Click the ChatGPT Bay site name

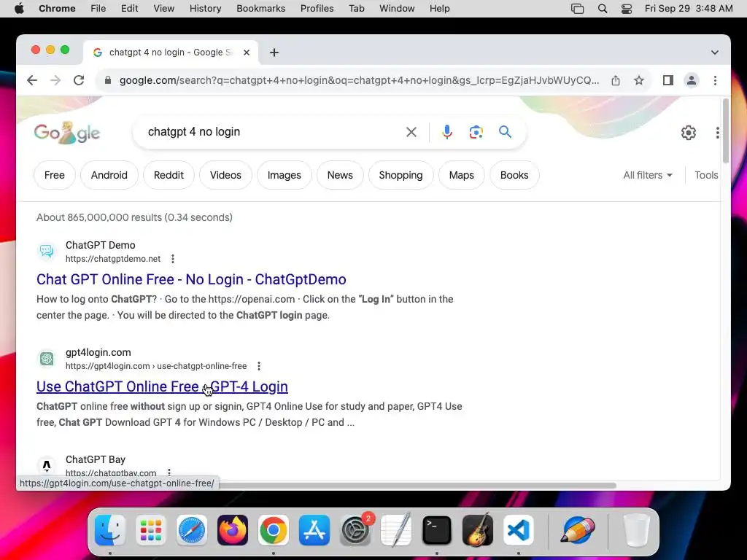(96, 459)
